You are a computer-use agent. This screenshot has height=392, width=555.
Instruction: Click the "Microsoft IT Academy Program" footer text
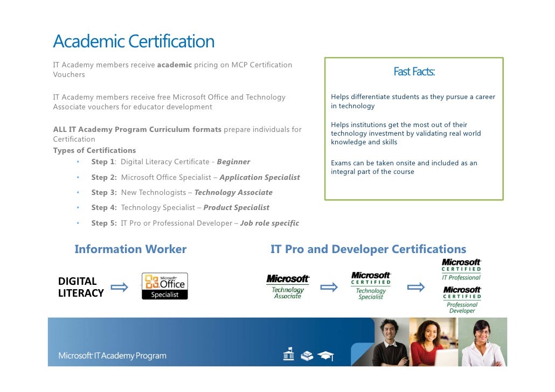point(112,355)
